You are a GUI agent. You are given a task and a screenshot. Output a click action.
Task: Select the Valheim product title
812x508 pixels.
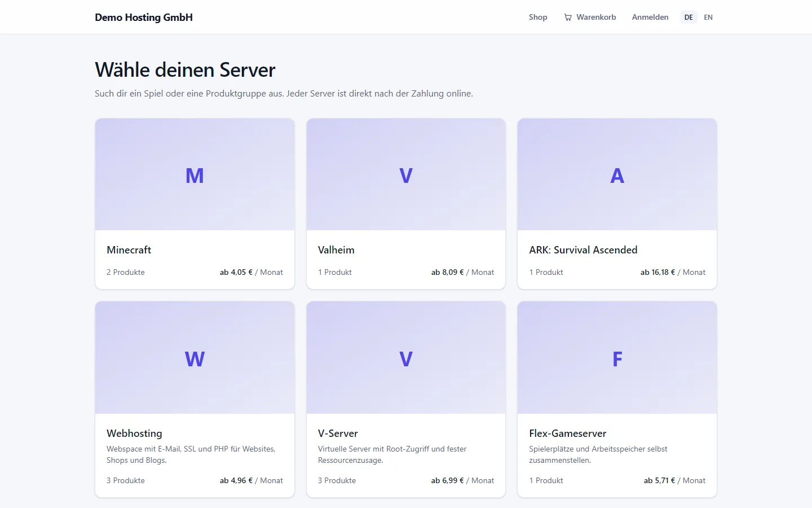click(336, 250)
